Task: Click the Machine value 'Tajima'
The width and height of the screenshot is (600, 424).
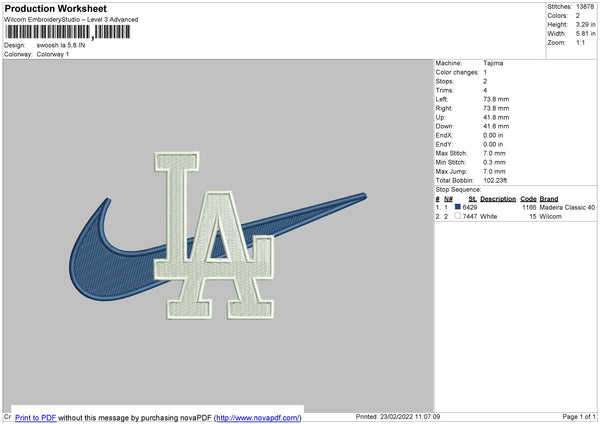Action: click(493, 63)
